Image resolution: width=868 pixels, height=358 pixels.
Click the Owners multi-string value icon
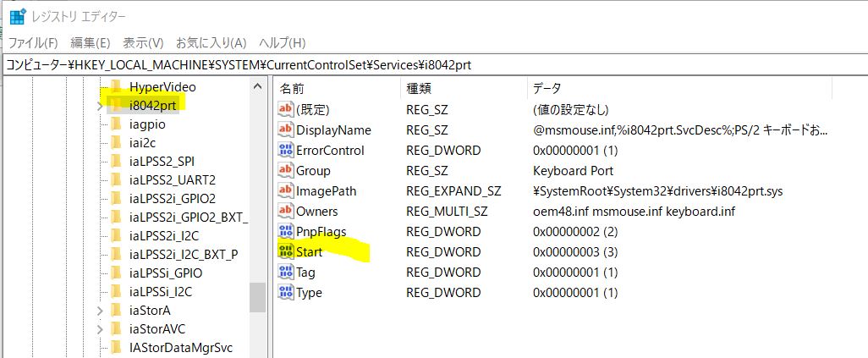coord(286,211)
